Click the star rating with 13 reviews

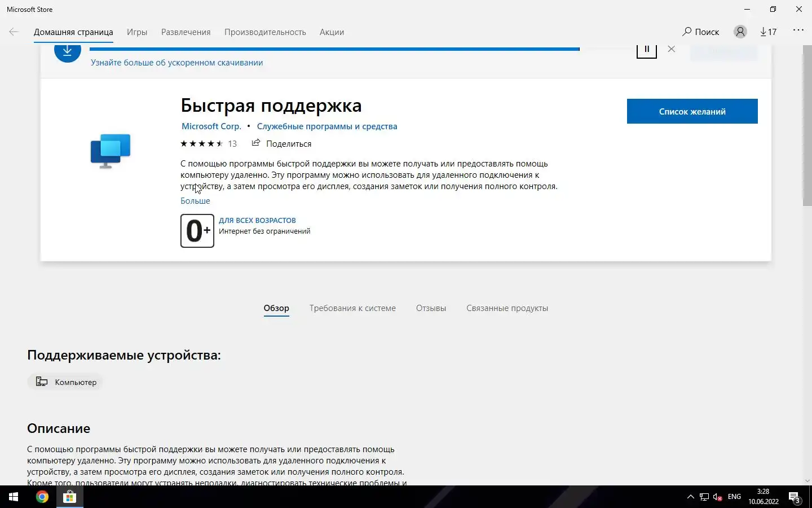209,143
